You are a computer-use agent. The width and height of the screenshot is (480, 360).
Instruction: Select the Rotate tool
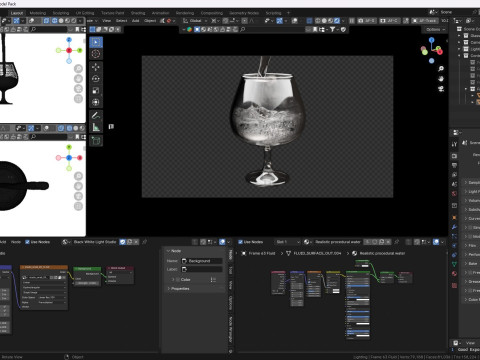tap(96, 79)
